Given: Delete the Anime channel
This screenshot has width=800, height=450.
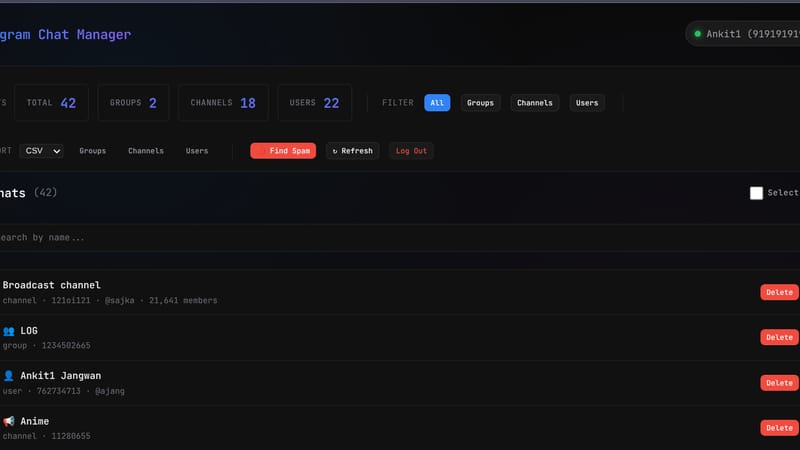Looking at the screenshot, I should click(x=779, y=428).
